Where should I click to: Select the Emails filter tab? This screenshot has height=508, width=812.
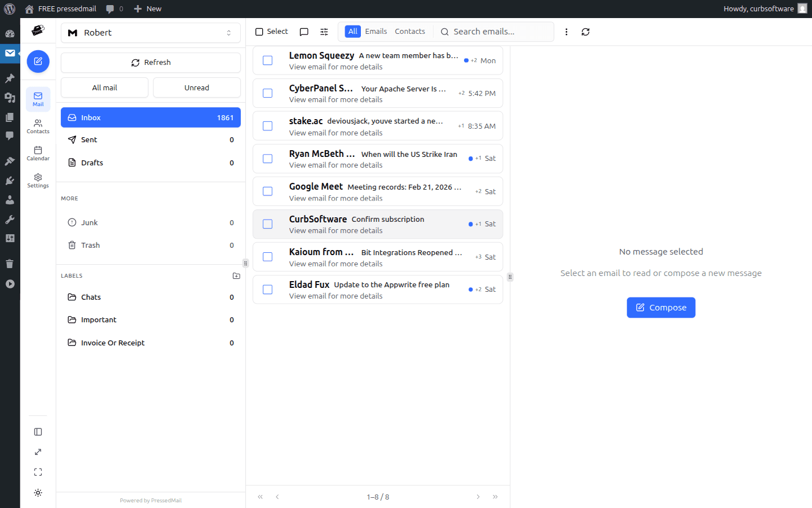click(x=376, y=31)
